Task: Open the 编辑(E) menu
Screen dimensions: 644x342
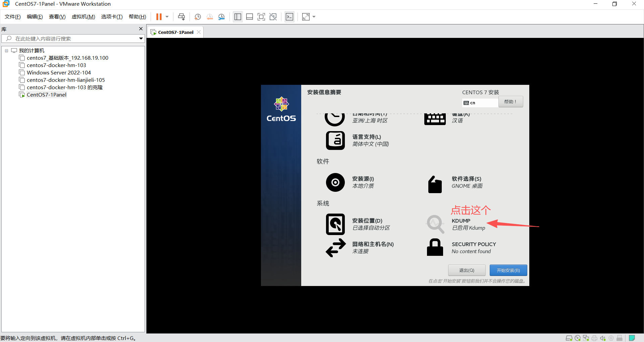Action: (35, 17)
